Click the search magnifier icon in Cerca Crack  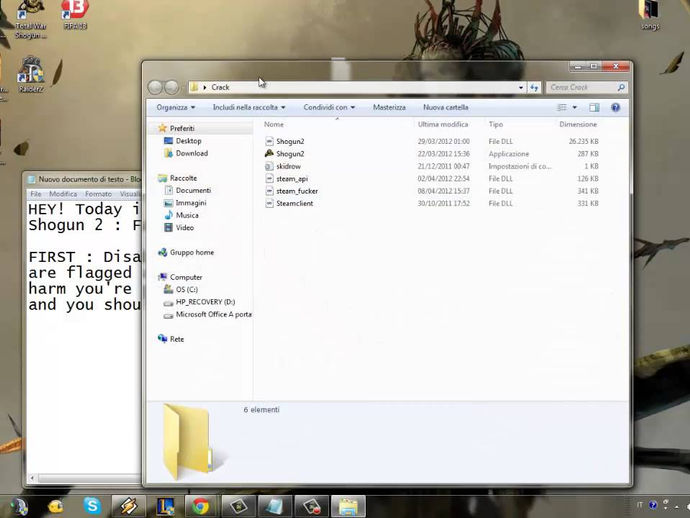(x=621, y=87)
